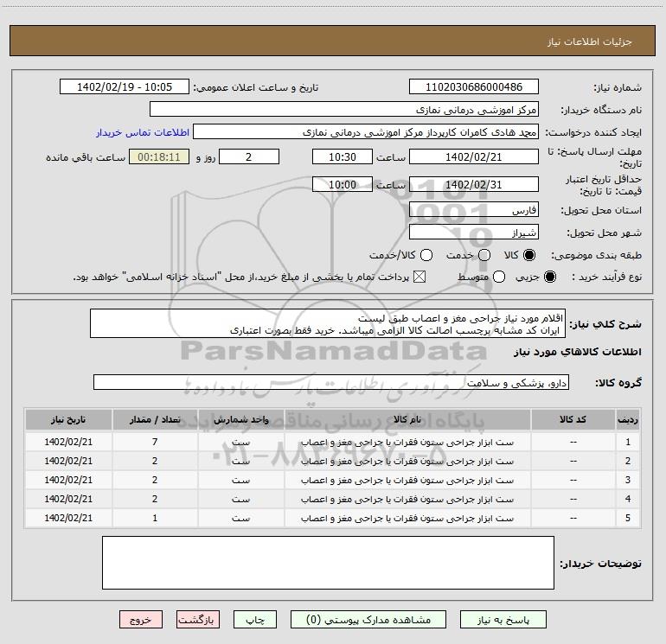This screenshot has height=644, width=666.
Task: Click the تعداد / مقدار column header
Action: tap(155, 419)
